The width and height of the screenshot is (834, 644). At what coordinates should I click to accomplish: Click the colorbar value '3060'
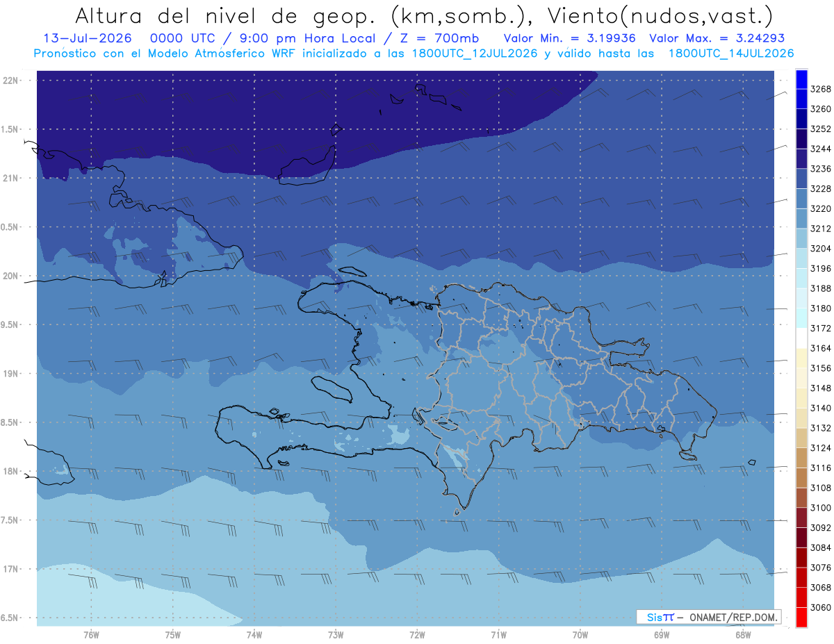[x=821, y=607]
